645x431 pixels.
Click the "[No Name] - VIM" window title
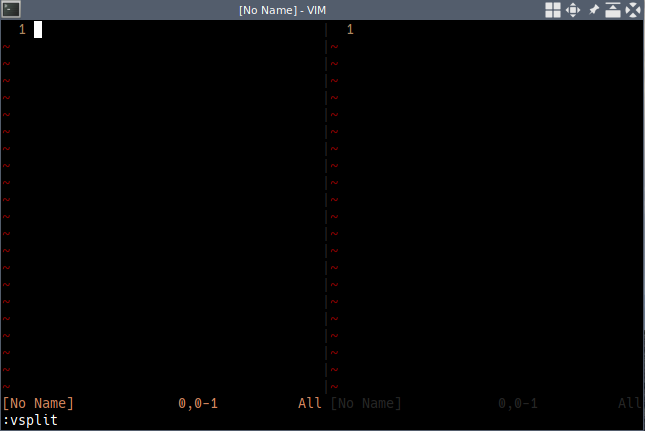tap(282, 10)
